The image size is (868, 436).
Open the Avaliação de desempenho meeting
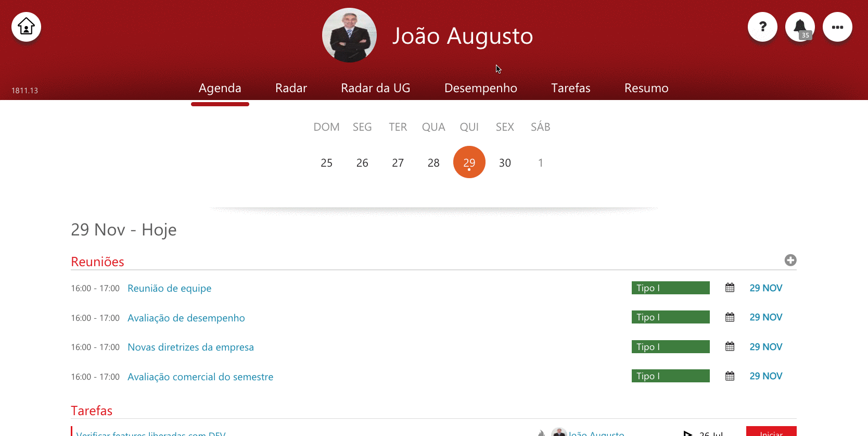pos(186,318)
